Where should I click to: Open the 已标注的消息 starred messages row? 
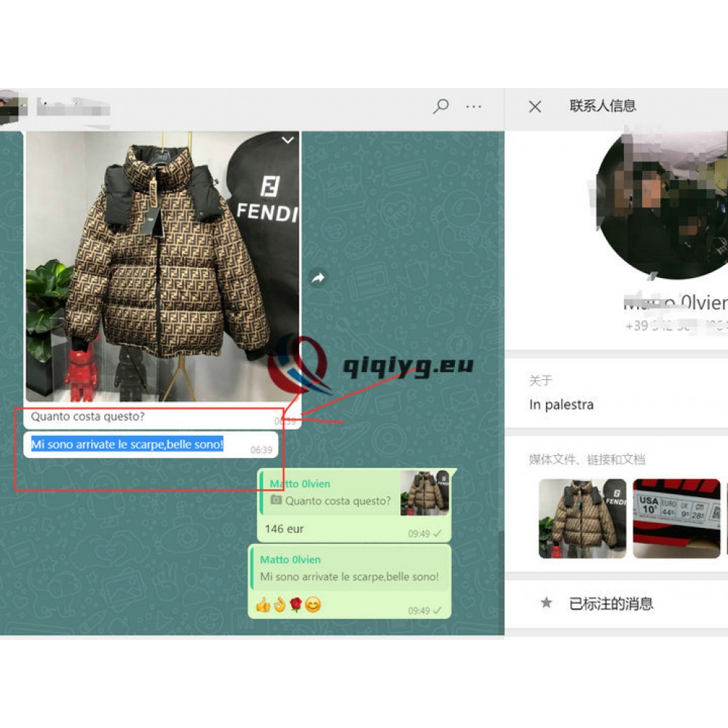point(612,603)
